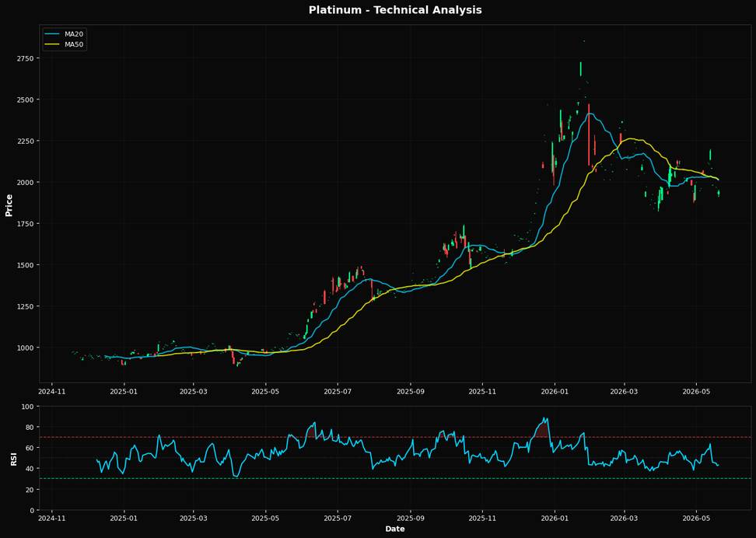Click the last green candlestick at the chart's right end
This screenshot has height=538, width=756.
[x=719, y=193]
